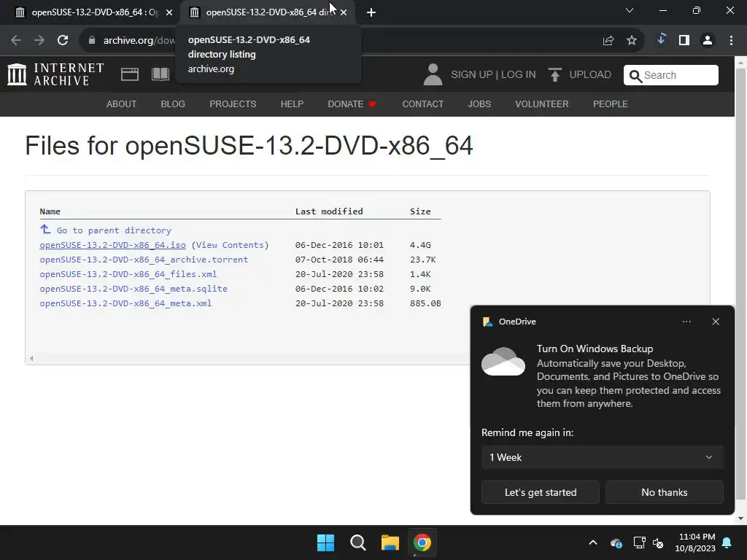Screen dimensions: 747x560
Task: Open the PEOPLE page link
Action: click(611, 104)
